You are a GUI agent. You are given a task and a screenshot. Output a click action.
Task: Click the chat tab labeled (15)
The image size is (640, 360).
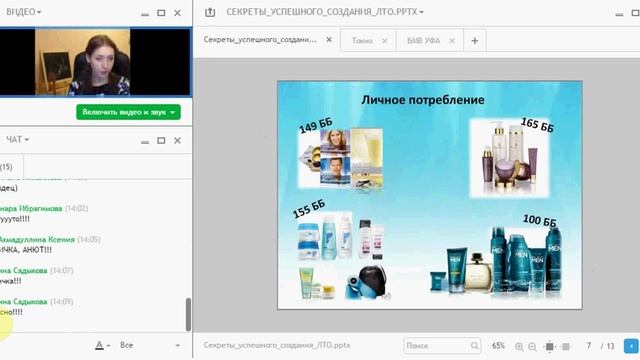pyautogui.click(x=6, y=167)
